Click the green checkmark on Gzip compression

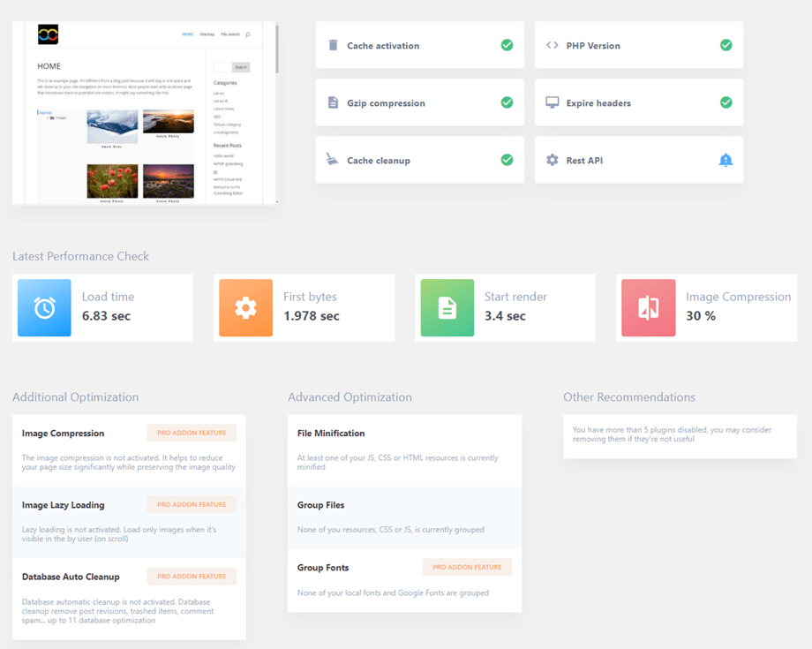click(507, 102)
